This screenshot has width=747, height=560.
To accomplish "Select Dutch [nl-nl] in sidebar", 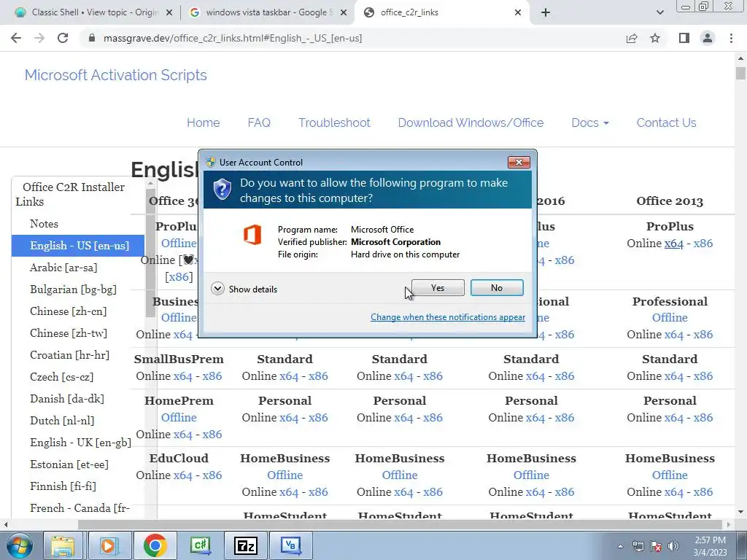I will click(x=62, y=421).
